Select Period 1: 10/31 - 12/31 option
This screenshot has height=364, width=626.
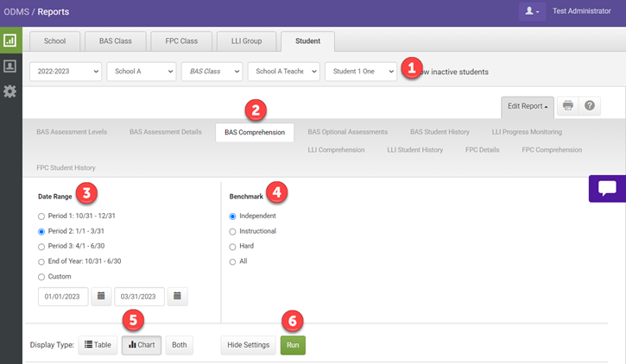point(41,216)
